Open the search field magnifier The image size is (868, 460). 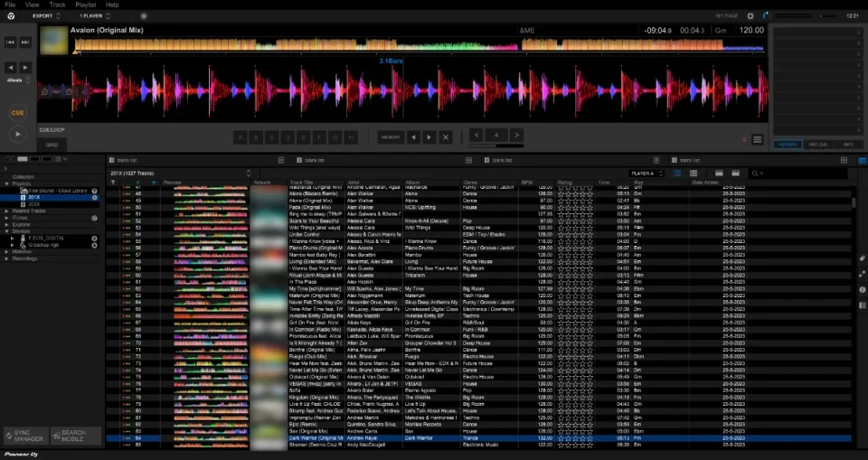755,173
